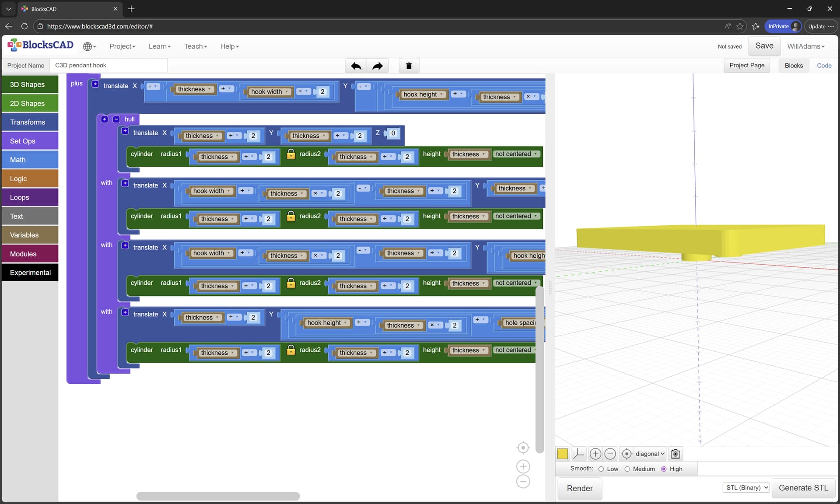The height and width of the screenshot is (504, 840).
Task: Switch to the Code tab
Action: pos(824,66)
